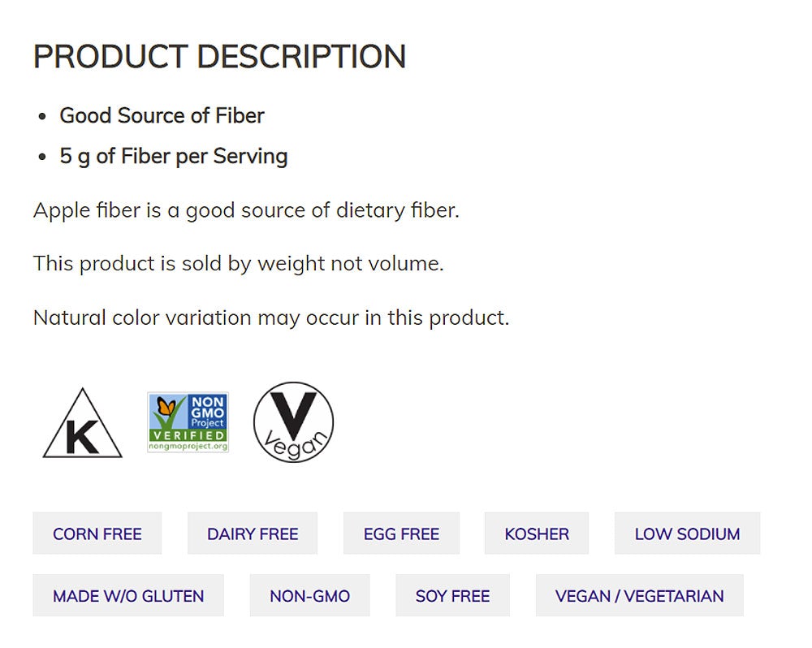The width and height of the screenshot is (812, 648).
Task: Click the "5 g of Fiber per Serving" bullet
Action: (x=174, y=156)
